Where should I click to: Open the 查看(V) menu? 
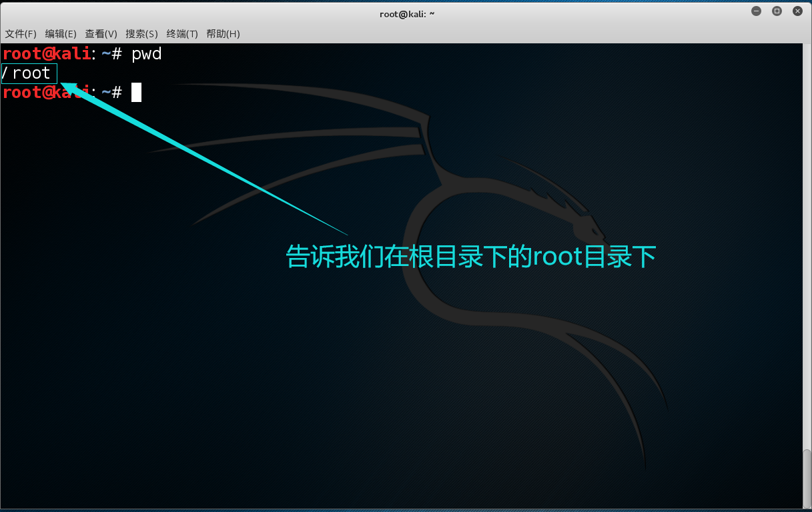[x=101, y=34]
